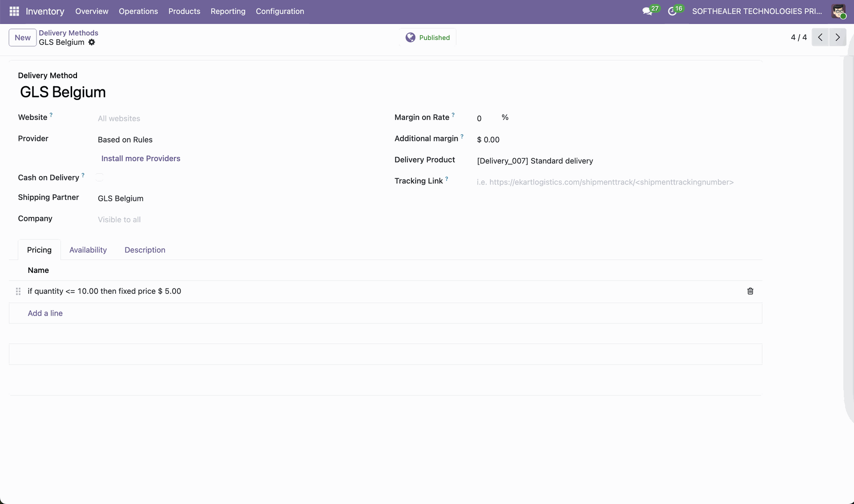Open the conversations messages icon

(x=647, y=11)
